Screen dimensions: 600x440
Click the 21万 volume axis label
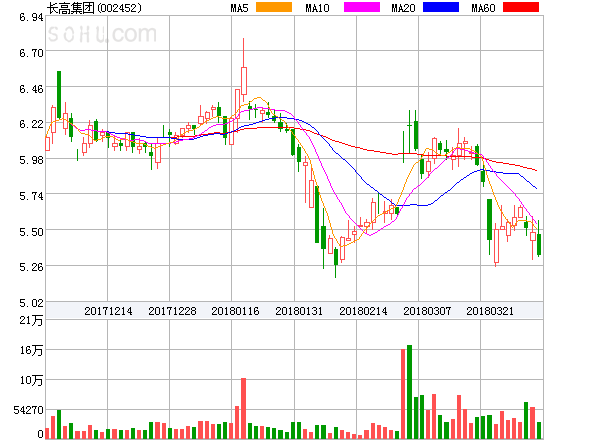(x=31, y=320)
